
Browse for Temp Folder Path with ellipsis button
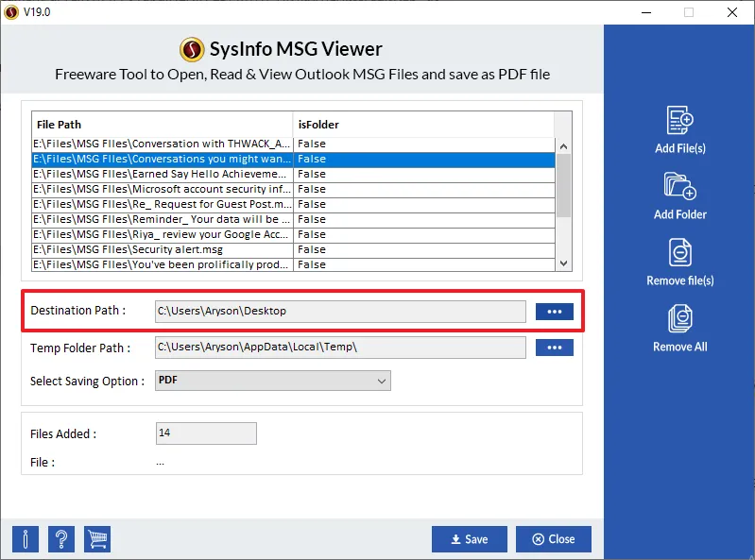click(x=554, y=348)
